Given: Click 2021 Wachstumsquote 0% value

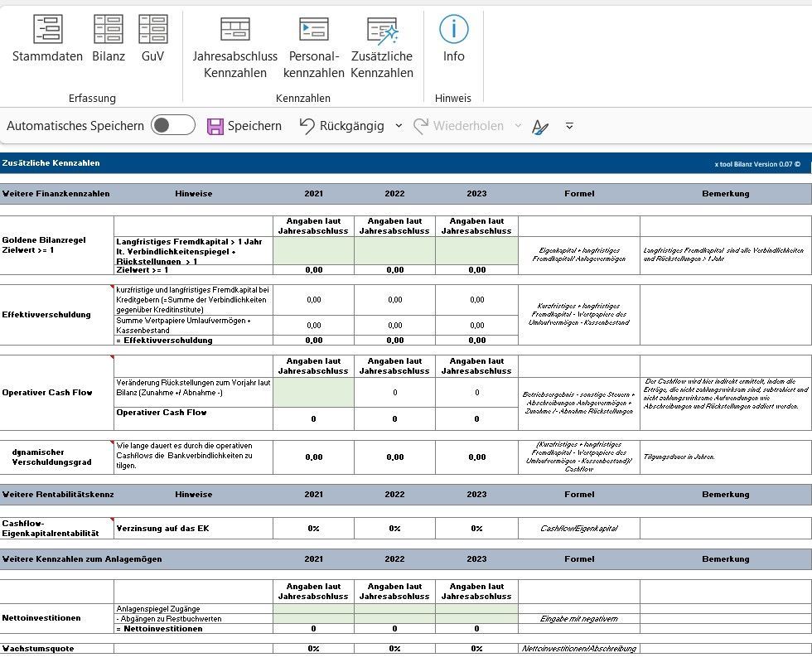Looking at the screenshot, I should [x=314, y=648].
